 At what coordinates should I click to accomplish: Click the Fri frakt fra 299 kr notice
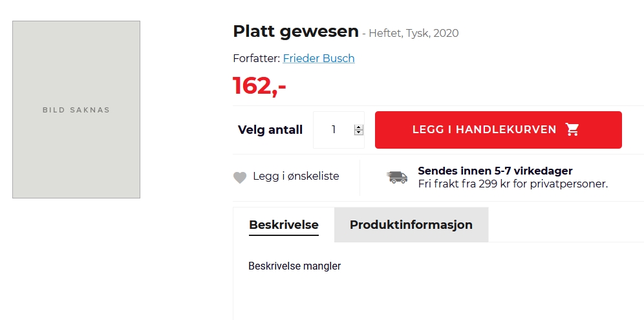[513, 184]
